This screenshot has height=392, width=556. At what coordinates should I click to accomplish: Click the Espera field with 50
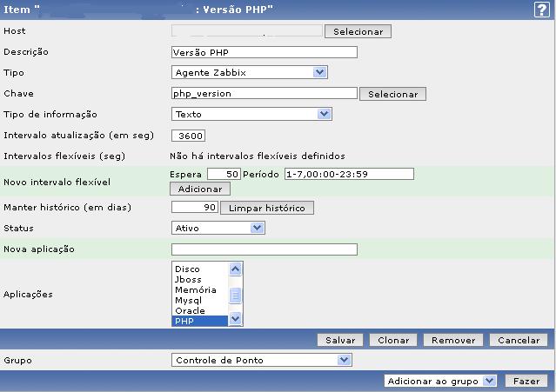[224, 174]
